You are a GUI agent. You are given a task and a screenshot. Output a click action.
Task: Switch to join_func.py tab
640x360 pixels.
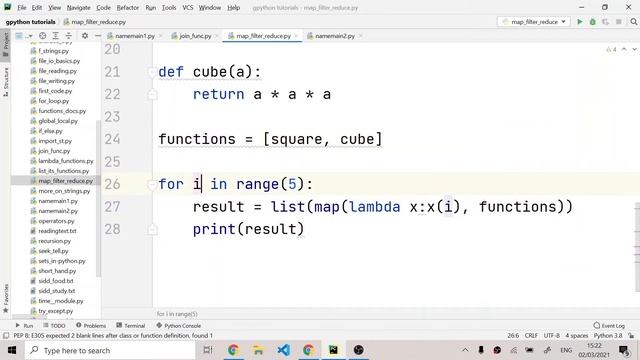coord(195,36)
